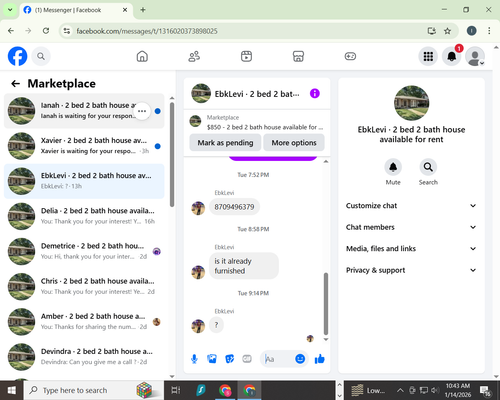
Task: Open Reels video icon in navigation
Action: pyautogui.click(x=246, y=56)
